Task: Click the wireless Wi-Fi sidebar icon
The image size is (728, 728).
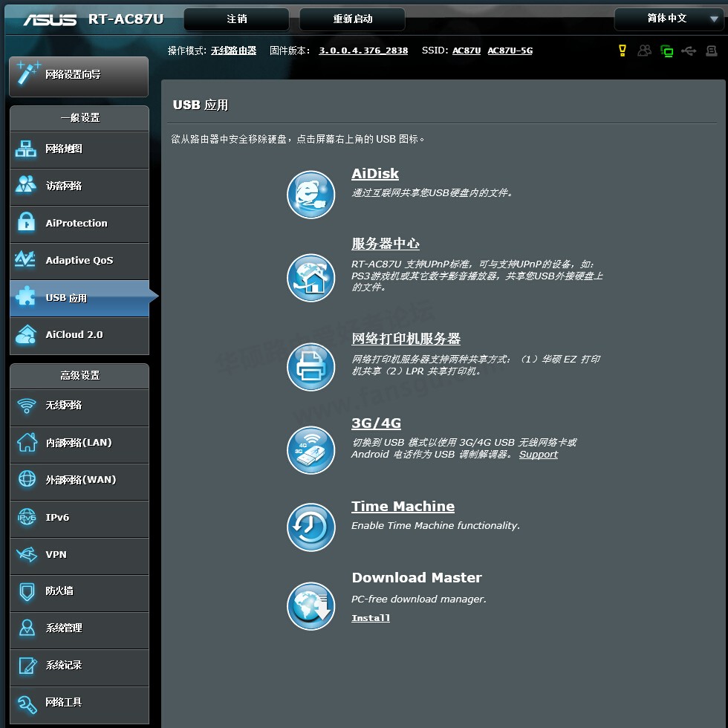Action: pos(27,406)
